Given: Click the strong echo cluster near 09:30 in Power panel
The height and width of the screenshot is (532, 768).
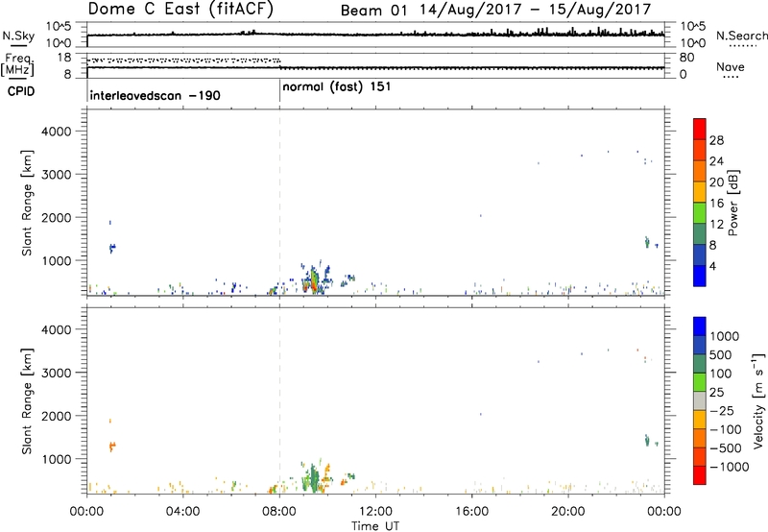Looking at the screenshot, I should 313,281.
